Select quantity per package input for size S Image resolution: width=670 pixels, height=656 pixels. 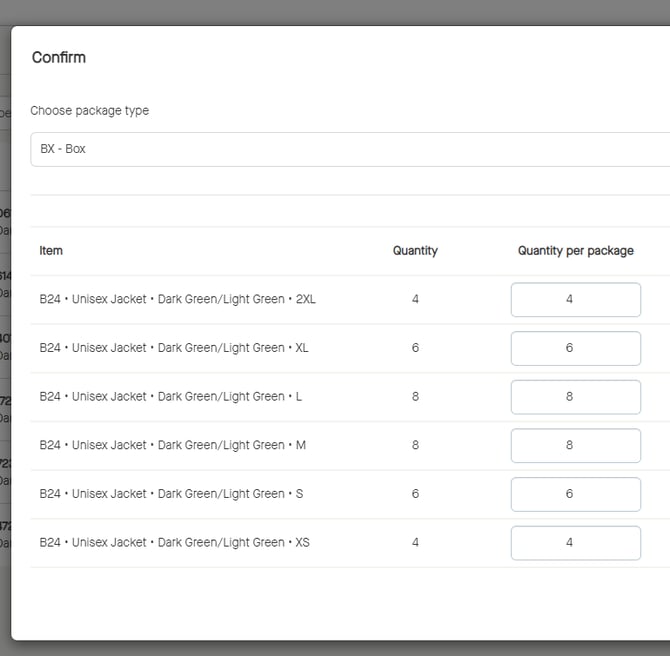point(575,494)
